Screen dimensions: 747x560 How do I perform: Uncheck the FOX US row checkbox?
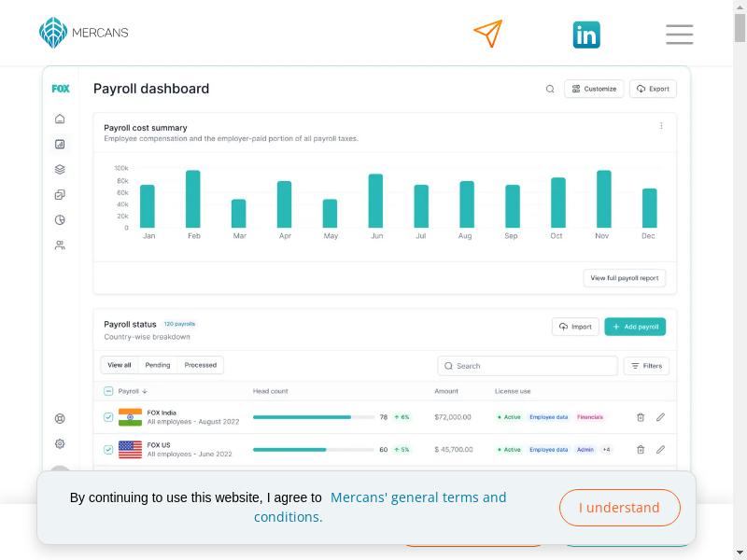(108, 449)
